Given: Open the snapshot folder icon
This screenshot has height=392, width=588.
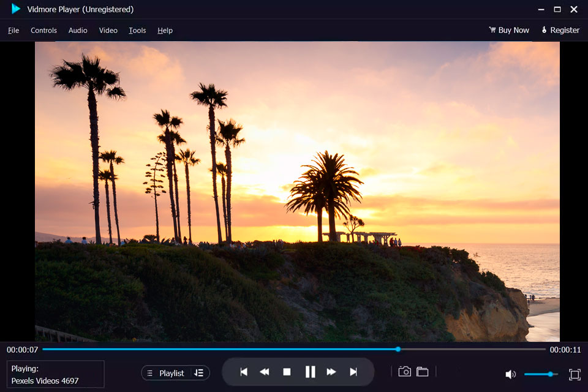Looking at the screenshot, I should (422, 371).
